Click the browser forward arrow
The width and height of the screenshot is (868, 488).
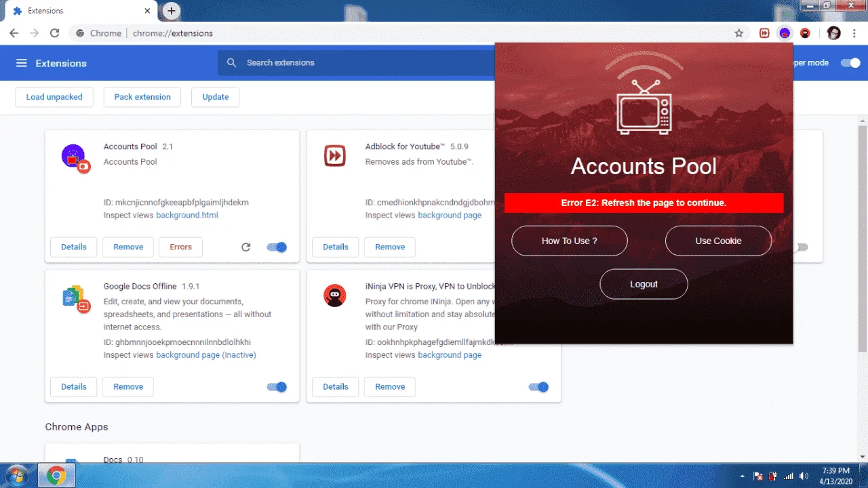[x=35, y=33]
